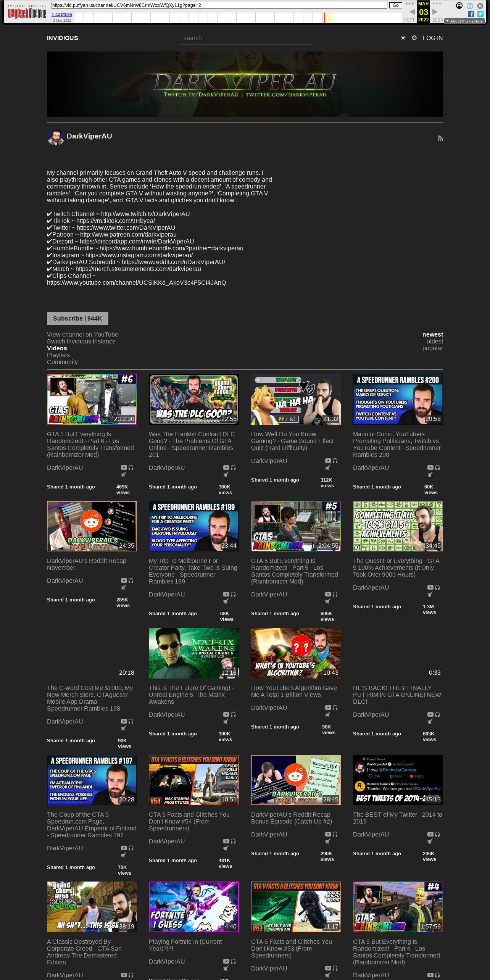490x980 pixels.
Task: Open GTA 5 Rainbomizer #6 thumbnail
Action: click(x=92, y=399)
